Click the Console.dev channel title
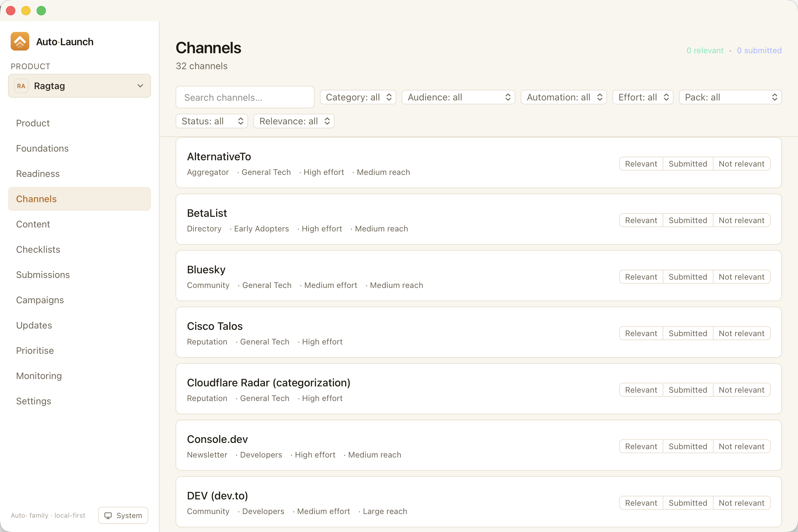798x532 pixels. [217, 439]
